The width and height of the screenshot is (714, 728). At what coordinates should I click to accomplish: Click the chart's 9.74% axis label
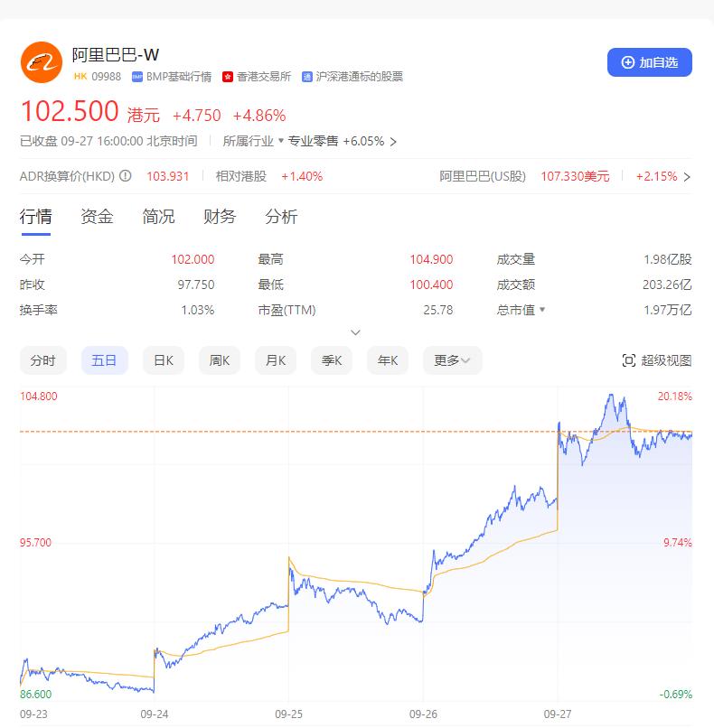point(677,542)
